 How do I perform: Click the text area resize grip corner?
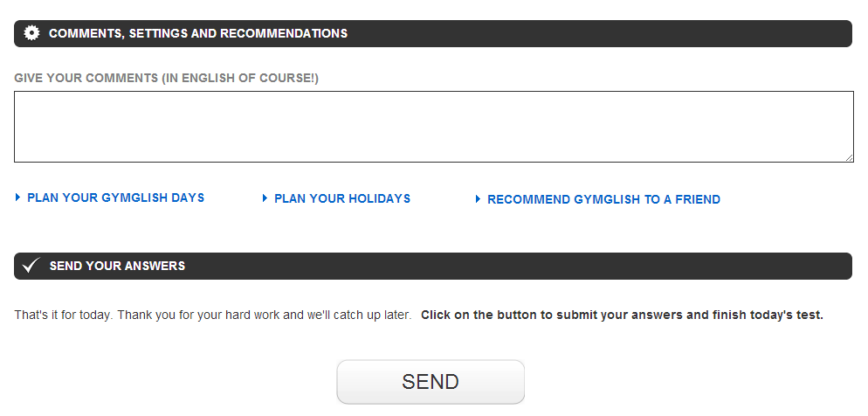(x=849, y=158)
